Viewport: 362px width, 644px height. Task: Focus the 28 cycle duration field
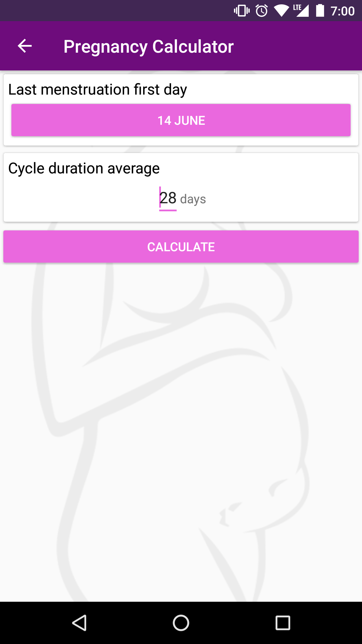[168, 198]
